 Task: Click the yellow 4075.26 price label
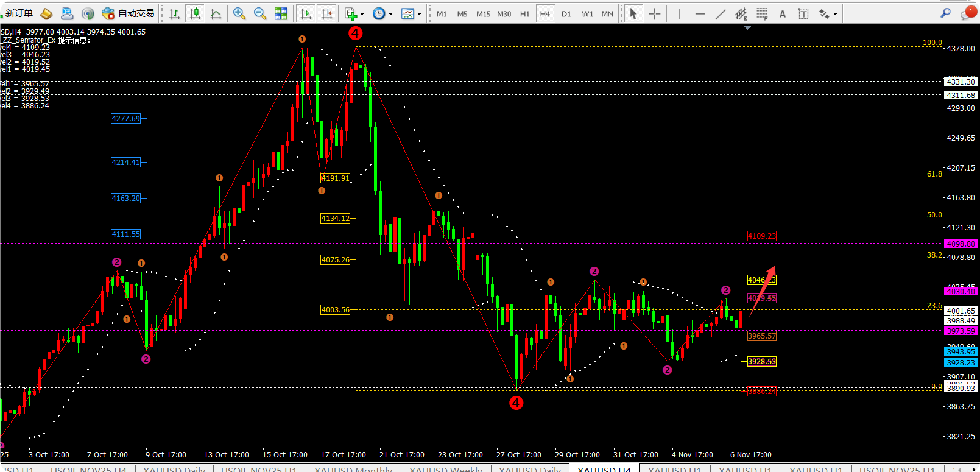tap(336, 260)
